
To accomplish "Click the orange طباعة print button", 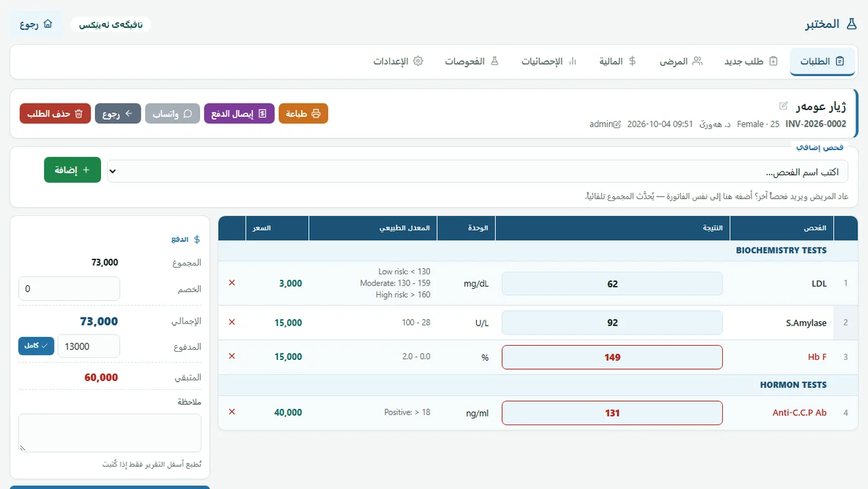I will pos(303,114).
